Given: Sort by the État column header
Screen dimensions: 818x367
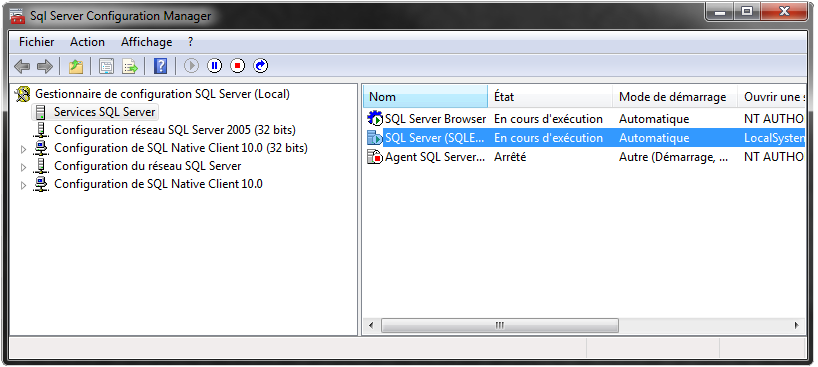Looking at the screenshot, I should 550,97.
